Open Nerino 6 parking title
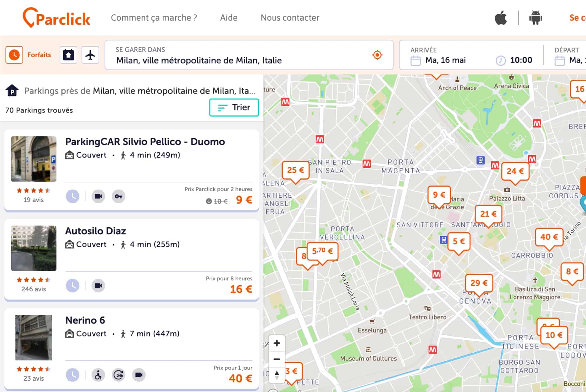The image size is (586, 392). 85,320
